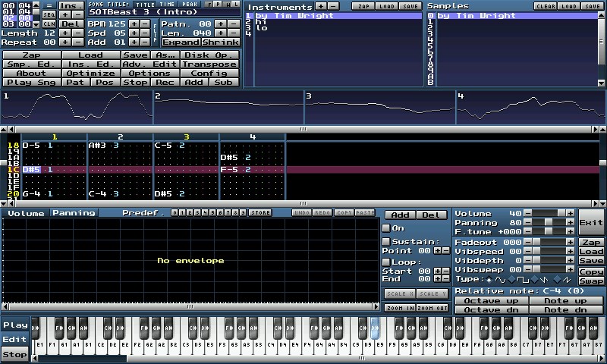Open Disk Op. file browser
This screenshot has height=364, width=607.
tap(209, 55)
